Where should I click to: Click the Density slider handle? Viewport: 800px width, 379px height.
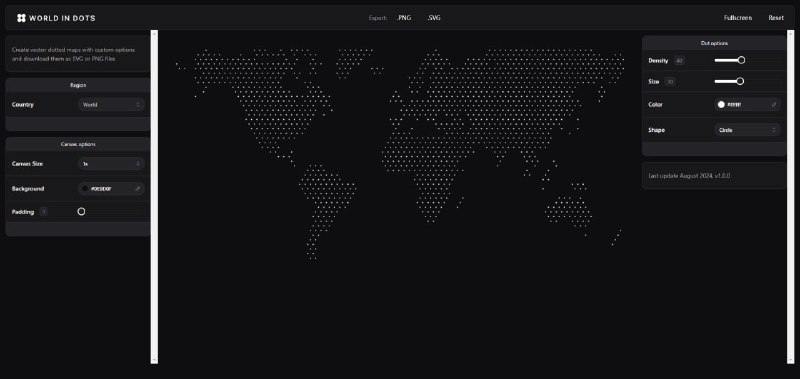pos(741,60)
